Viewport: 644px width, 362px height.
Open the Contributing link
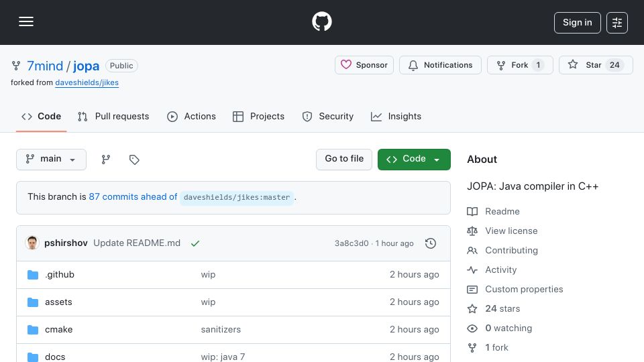[x=511, y=250]
